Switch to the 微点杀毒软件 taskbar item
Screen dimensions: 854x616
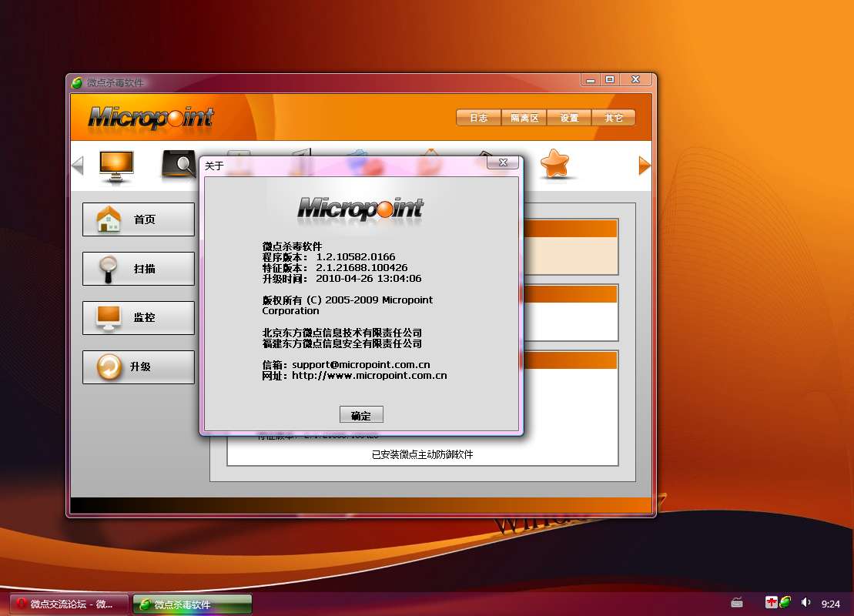point(193,604)
